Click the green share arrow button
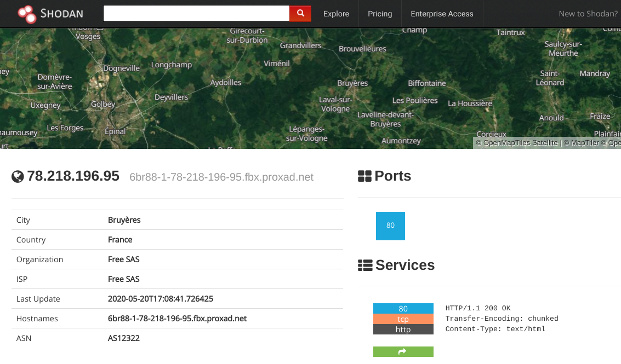The width and height of the screenshot is (621, 364). (x=403, y=352)
